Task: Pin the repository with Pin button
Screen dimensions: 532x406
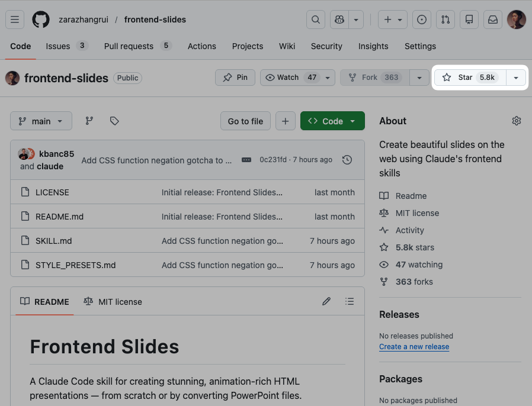Action: [235, 78]
